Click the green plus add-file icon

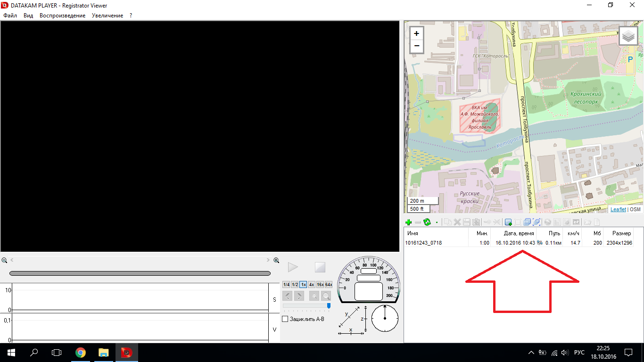pos(408,222)
